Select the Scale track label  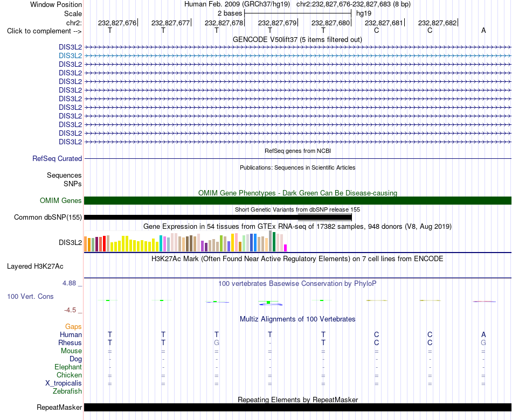tap(73, 13)
